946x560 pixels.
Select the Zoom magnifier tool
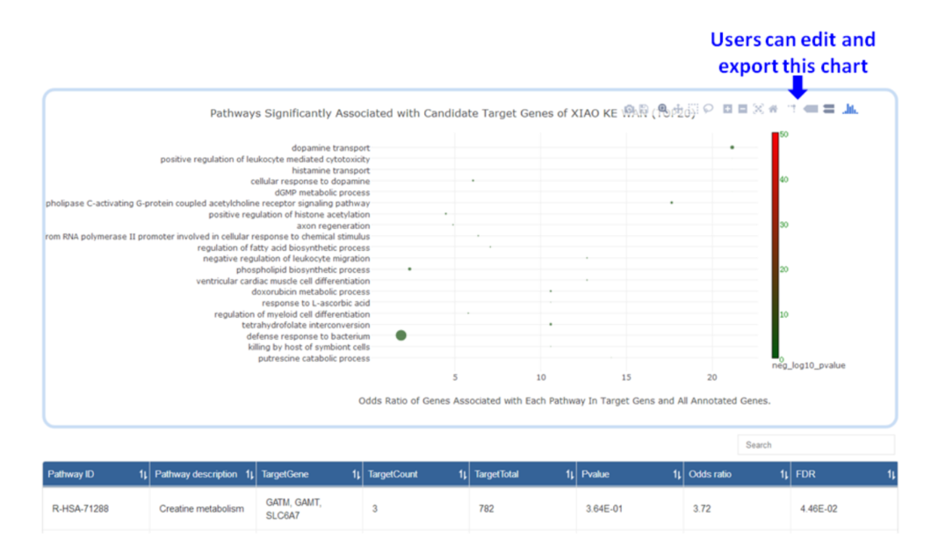pos(663,109)
